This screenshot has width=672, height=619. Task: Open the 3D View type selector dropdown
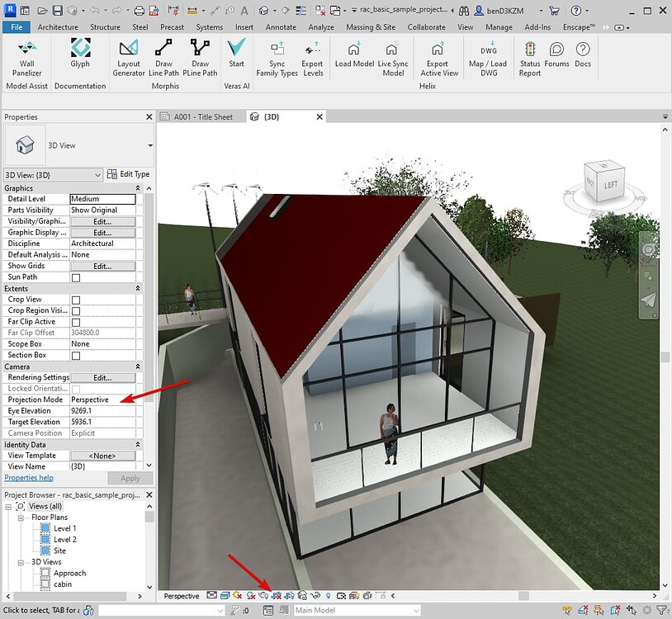(97, 174)
